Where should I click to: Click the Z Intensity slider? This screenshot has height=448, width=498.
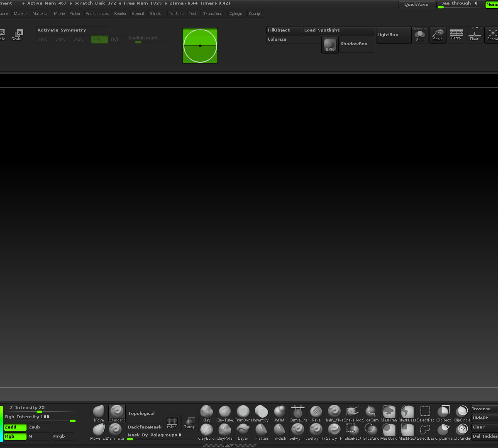40,409
